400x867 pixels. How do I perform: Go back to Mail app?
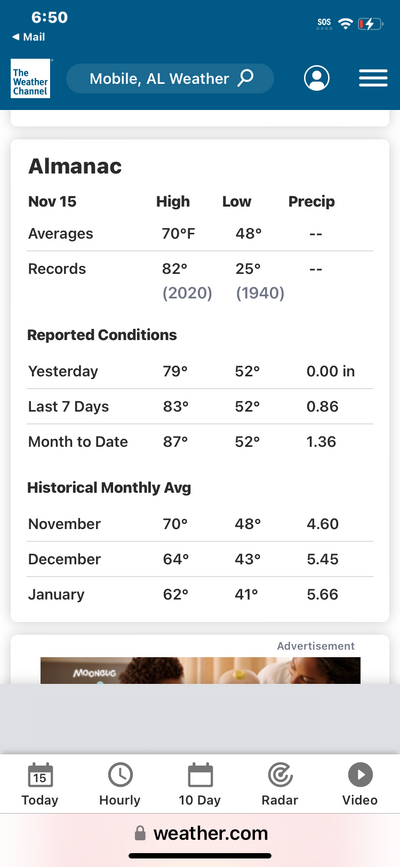pos(29,37)
